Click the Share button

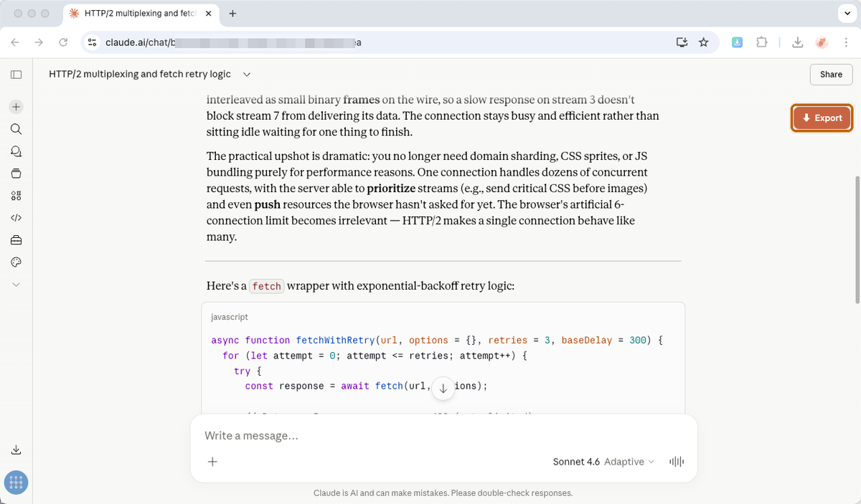click(x=831, y=75)
